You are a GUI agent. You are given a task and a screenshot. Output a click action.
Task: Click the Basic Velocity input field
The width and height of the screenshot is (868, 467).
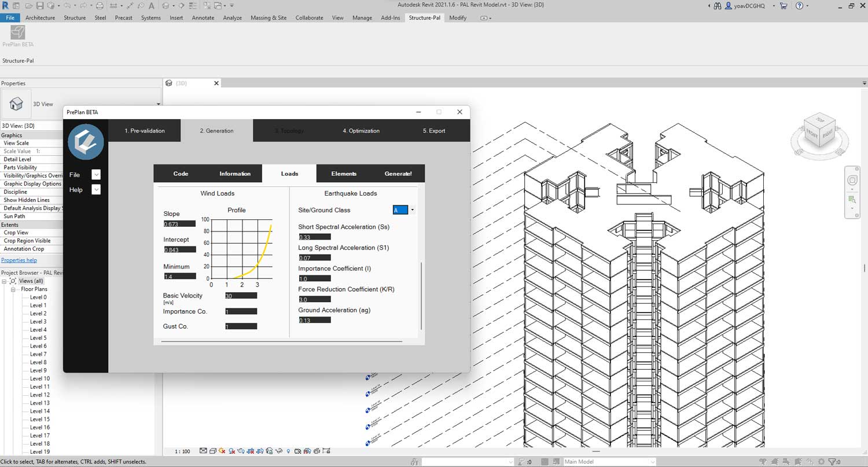[x=241, y=296]
